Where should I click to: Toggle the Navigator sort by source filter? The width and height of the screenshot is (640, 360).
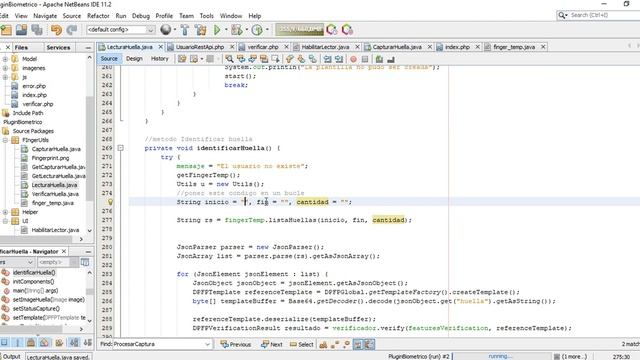tap(88, 342)
